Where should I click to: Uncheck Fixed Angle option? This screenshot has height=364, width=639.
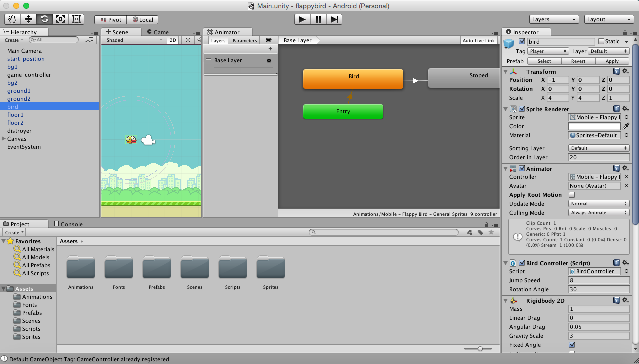(x=572, y=345)
